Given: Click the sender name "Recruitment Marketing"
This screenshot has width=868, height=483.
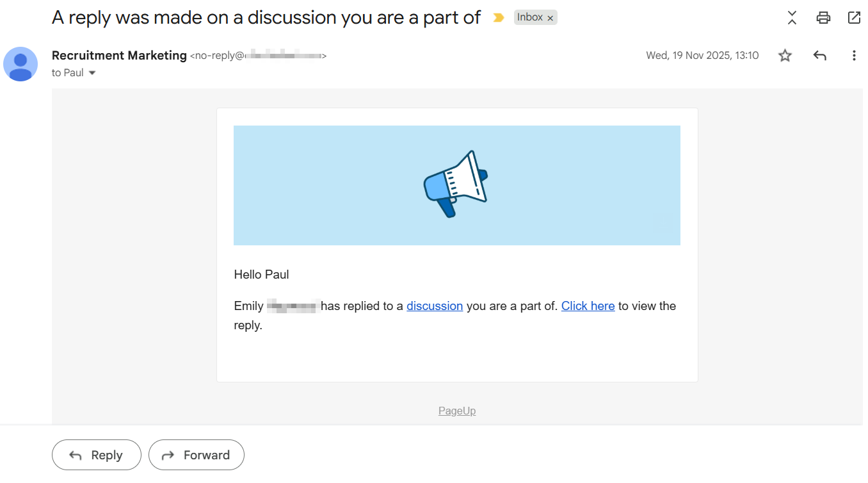Looking at the screenshot, I should (119, 55).
